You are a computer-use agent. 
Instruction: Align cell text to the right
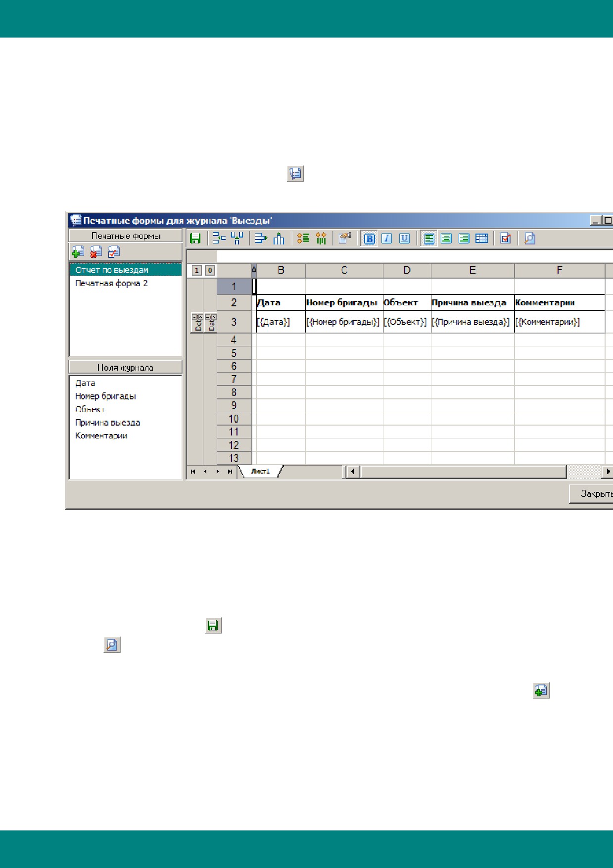pos(464,239)
